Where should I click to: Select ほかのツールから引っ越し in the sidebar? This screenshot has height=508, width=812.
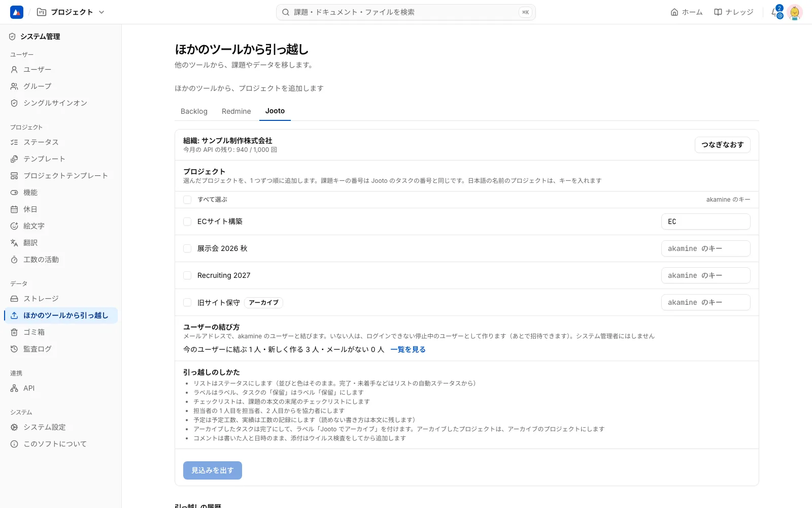click(x=61, y=315)
